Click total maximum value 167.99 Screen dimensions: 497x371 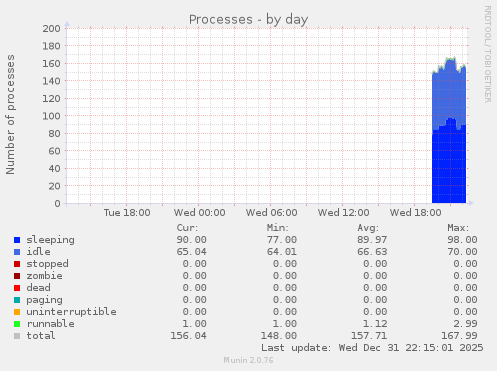(x=459, y=336)
